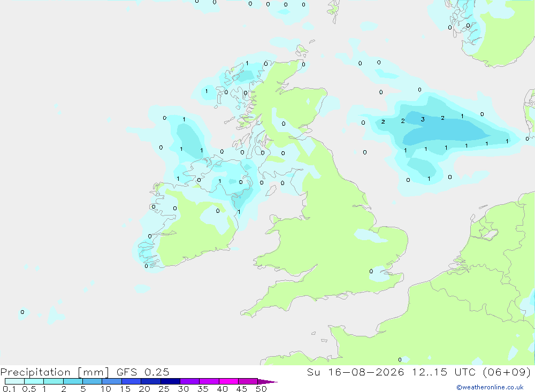Click the 'GFS 0.25' model label

[x=143, y=372]
